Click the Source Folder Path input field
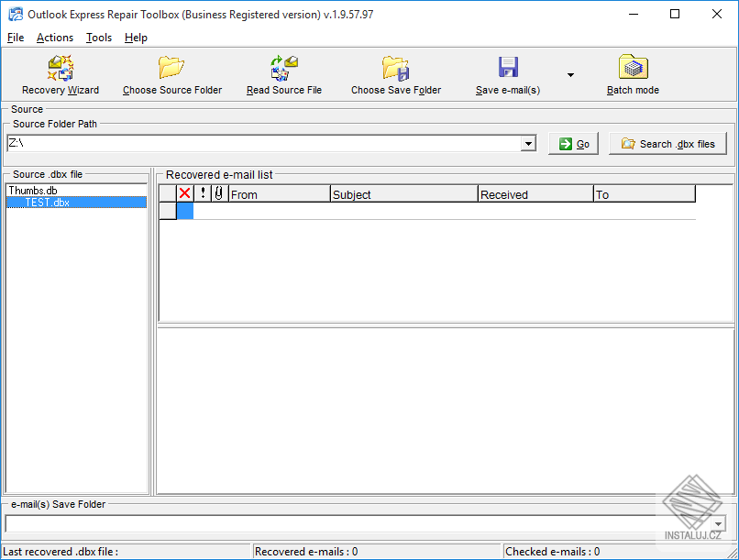 [264, 144]
